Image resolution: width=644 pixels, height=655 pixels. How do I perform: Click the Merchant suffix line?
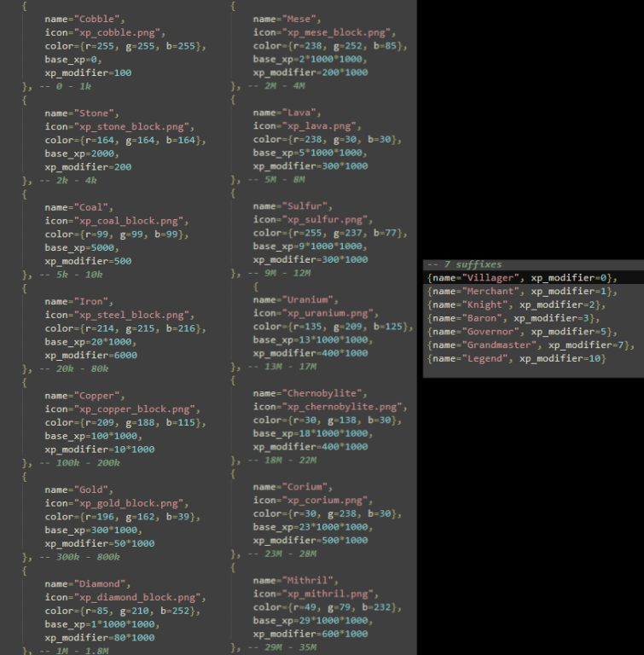pyautogui.click(x=521, y=292)
